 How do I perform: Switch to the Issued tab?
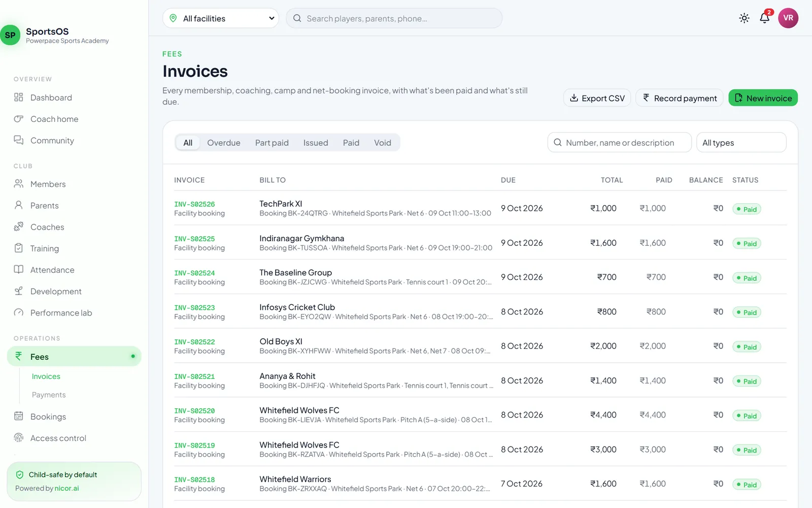(316, 143)
